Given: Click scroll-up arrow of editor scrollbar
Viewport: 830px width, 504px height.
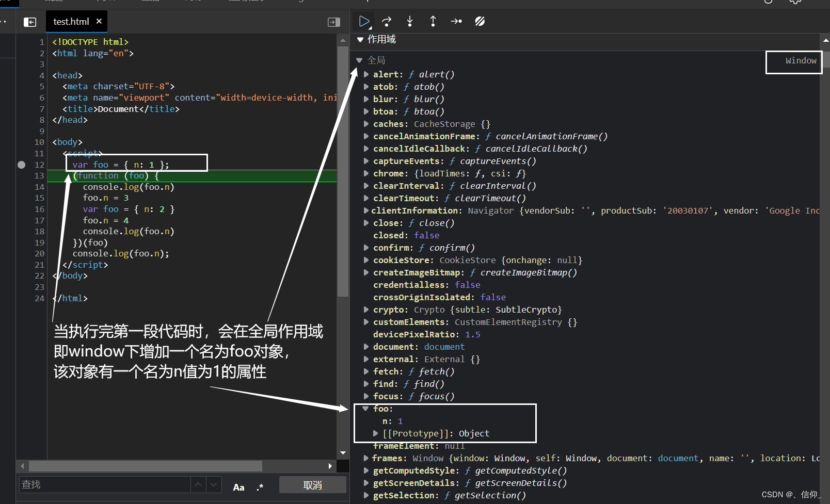Looking at the screenshot, I should pos(343,40).
